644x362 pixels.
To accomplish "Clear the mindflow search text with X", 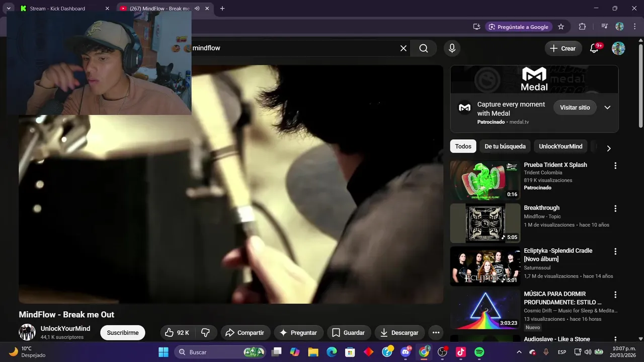I will (x=404, y=48).
